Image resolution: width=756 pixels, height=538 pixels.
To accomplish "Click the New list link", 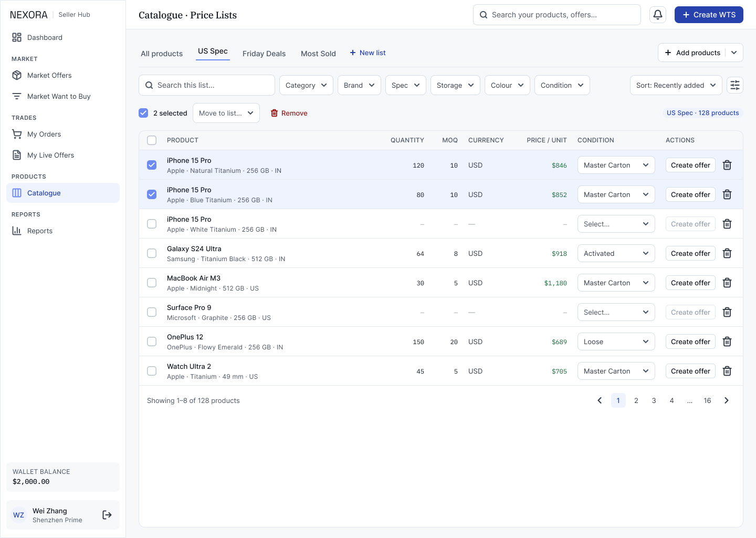I will (x=368, y=53).
